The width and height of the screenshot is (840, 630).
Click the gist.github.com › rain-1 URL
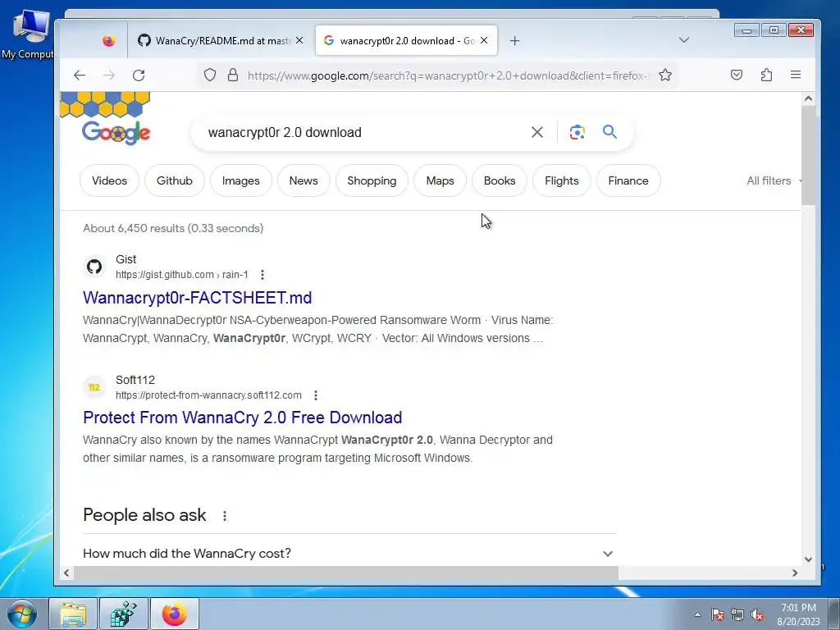click(182, 275)
